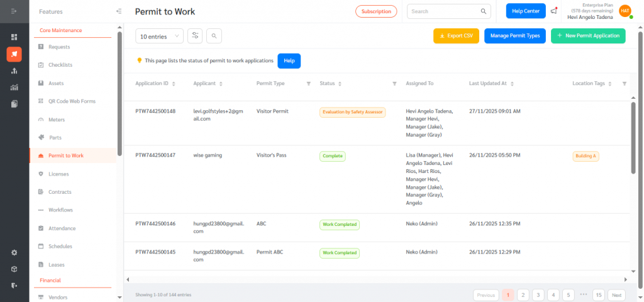
Task: Click the announcements megaphone icon
Action: pyautogui.click(x=553, y=11)
